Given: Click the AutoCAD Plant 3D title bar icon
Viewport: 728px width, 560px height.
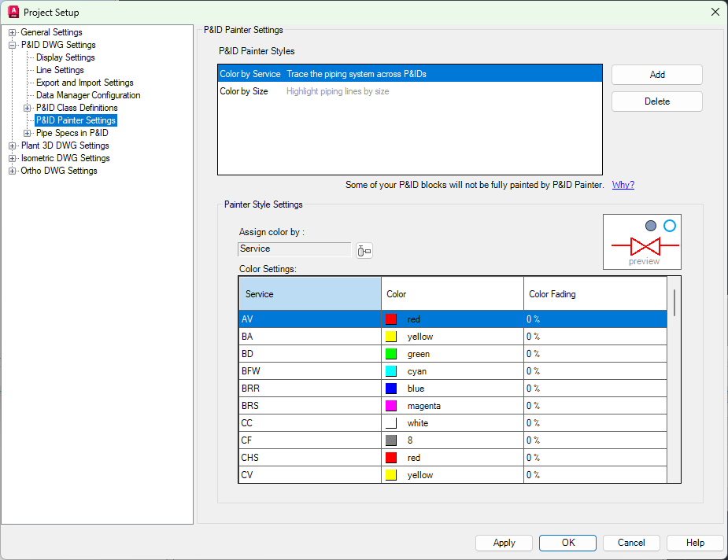Looking at the screenshot, I should (13, 12).
